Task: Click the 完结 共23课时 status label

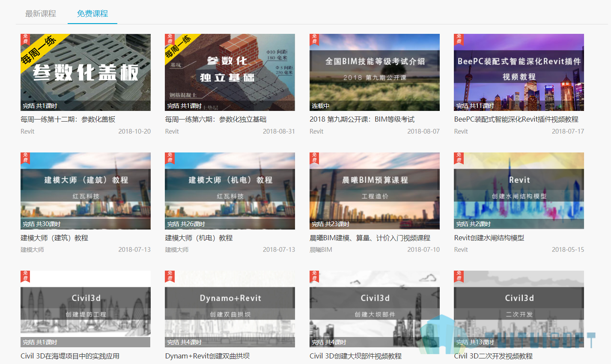Action: (331, 224)
